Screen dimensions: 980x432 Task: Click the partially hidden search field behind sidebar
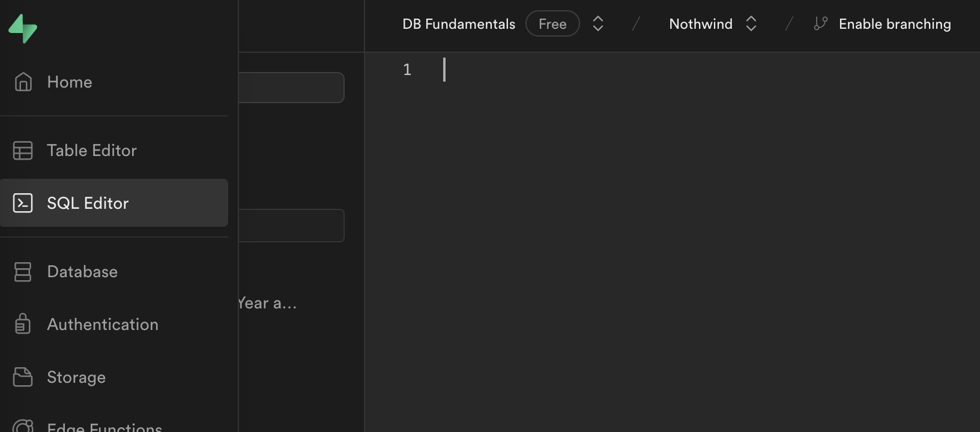pos(291,88)
